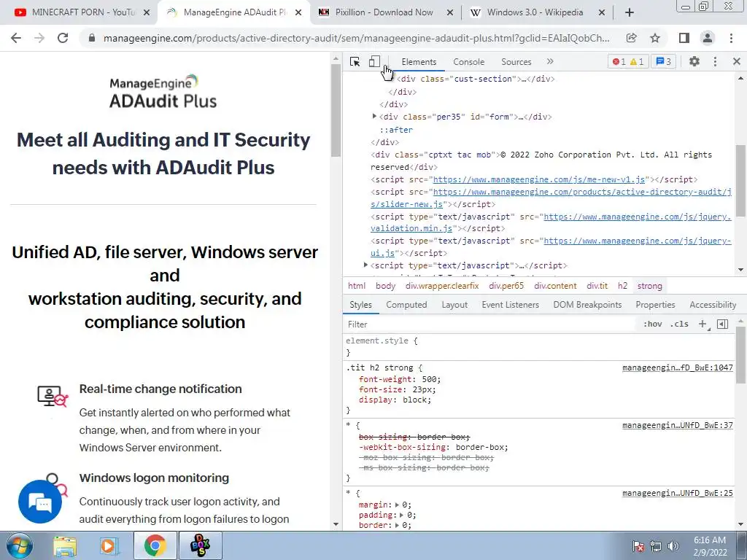This screenshot has height=560, width=747.
Task: Open the Chrome three-dot menu
Action: (x=731, y=38)
